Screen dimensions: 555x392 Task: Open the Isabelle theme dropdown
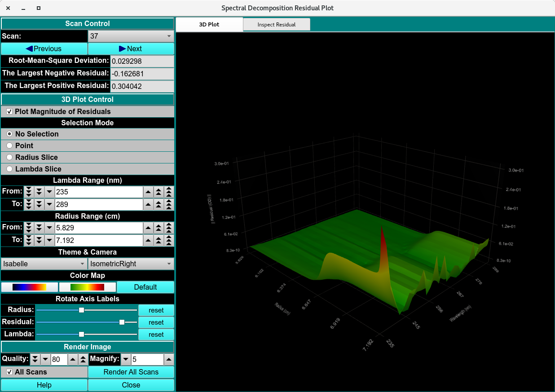(44, 264)
